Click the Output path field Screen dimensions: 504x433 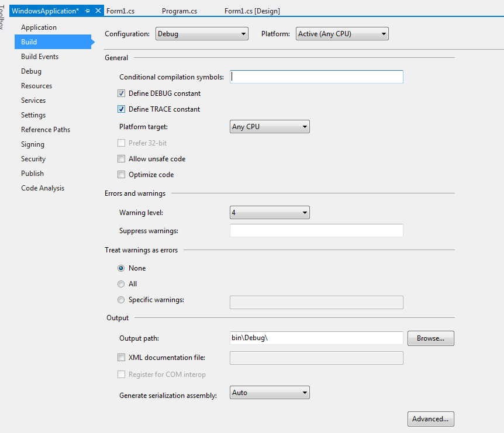(316, 338)
